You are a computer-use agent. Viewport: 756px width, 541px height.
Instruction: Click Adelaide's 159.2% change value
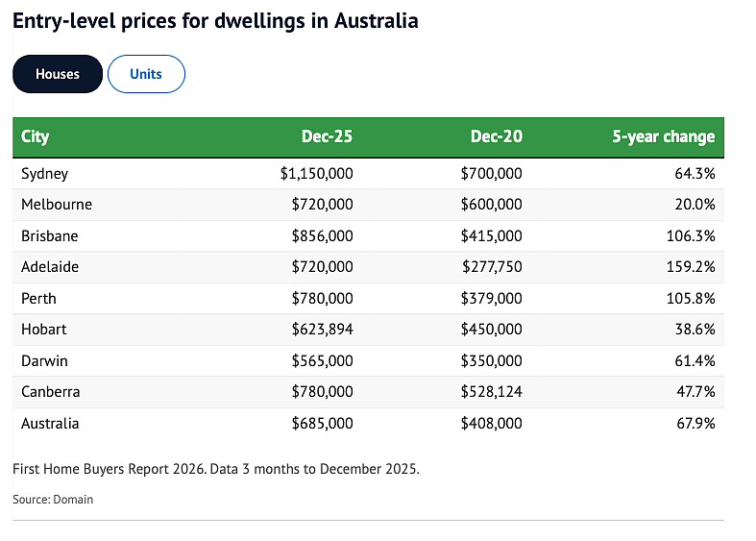pos(691,266)
